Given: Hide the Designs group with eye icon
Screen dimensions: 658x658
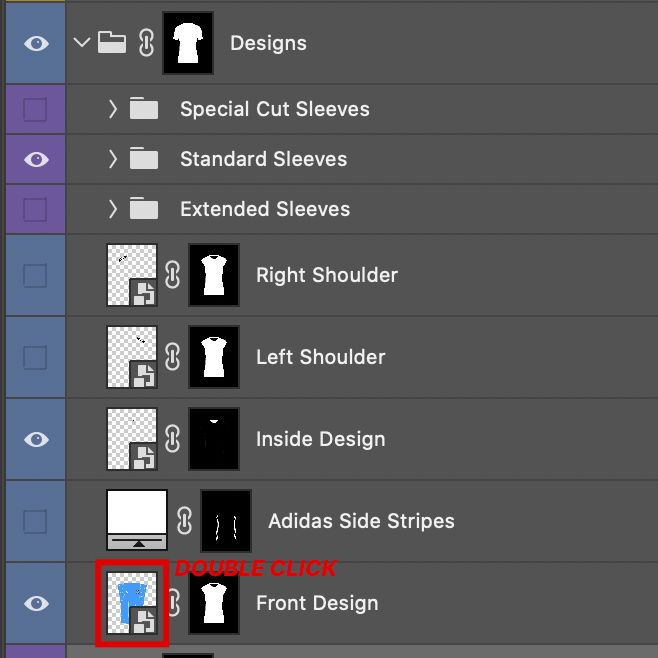Looking at the screenshot, I should [35, 43].
